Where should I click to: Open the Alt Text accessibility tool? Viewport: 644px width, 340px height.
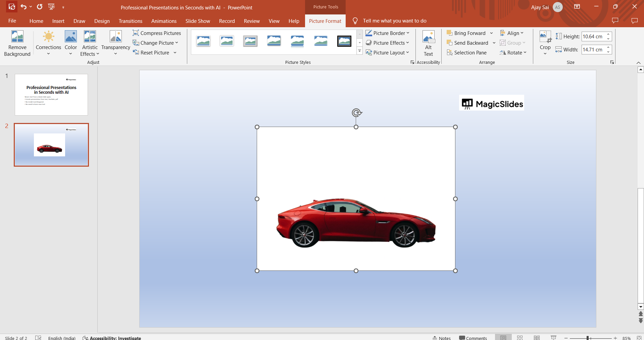click(429, 43)
